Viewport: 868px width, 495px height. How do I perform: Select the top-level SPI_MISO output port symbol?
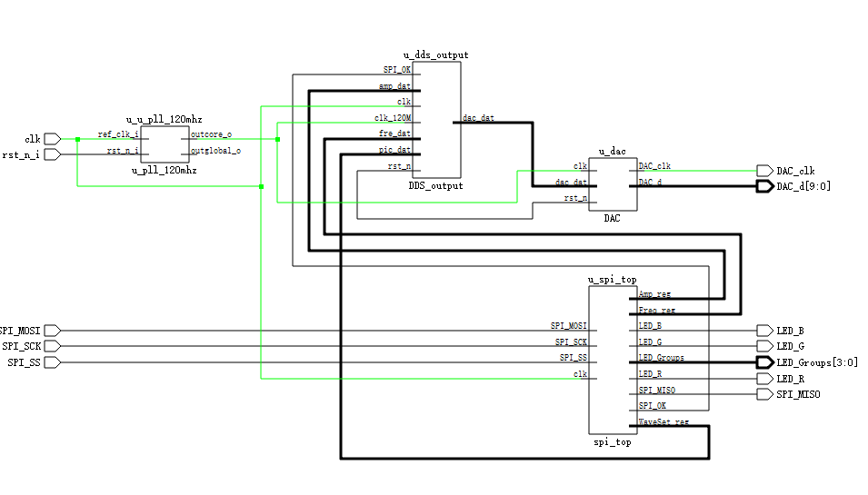[764, 394]
